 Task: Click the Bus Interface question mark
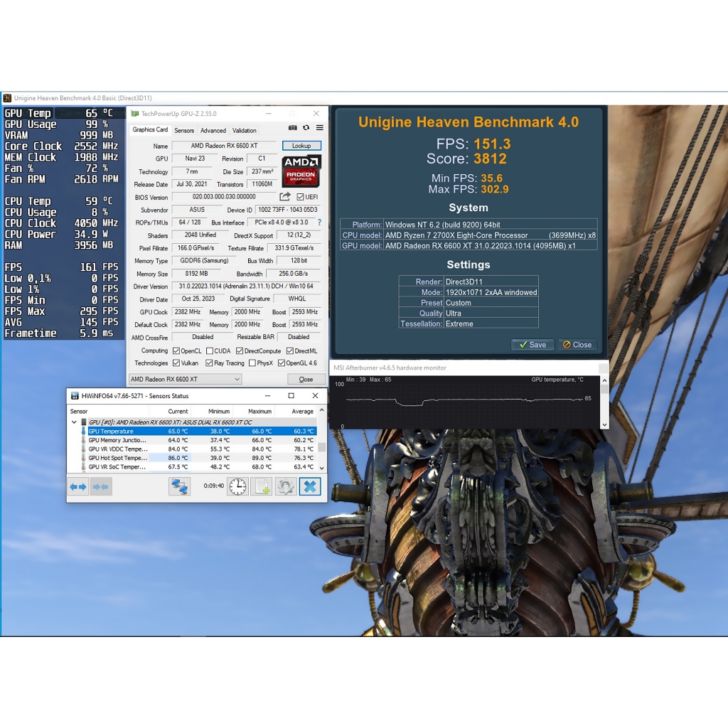319,223
